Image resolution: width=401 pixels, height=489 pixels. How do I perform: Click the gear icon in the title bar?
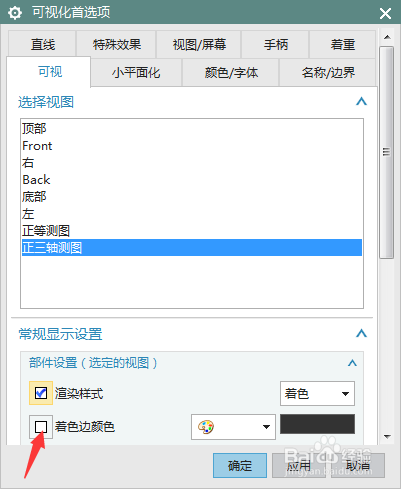point(15,13)
